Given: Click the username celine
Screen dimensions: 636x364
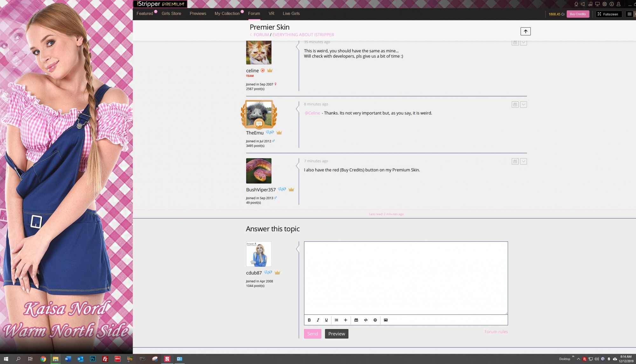Looking at the screenshot, I should point(252,71).
